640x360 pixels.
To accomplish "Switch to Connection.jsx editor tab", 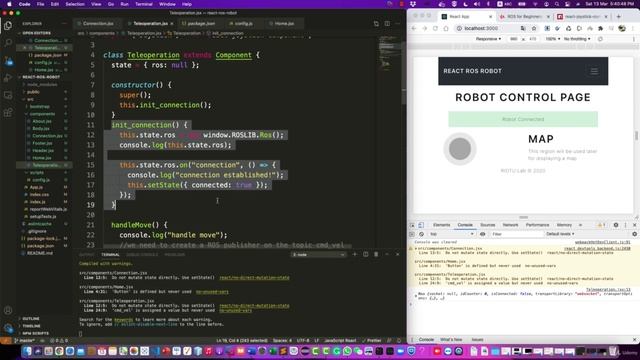I will click(x=98, y=24).
